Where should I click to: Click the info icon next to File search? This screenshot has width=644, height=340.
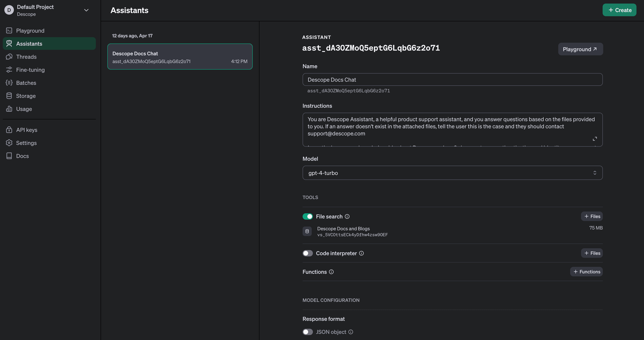tap(347, 216)
